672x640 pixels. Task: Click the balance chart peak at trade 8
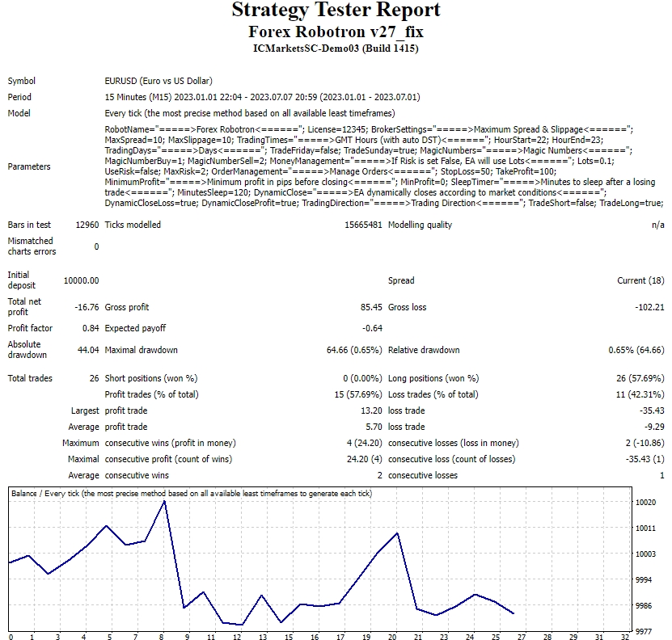tap(164, 501)
